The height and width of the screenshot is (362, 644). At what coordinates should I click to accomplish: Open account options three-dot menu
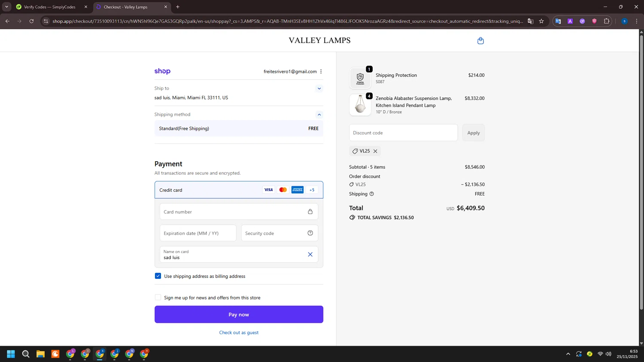click(x=321, y=72)
